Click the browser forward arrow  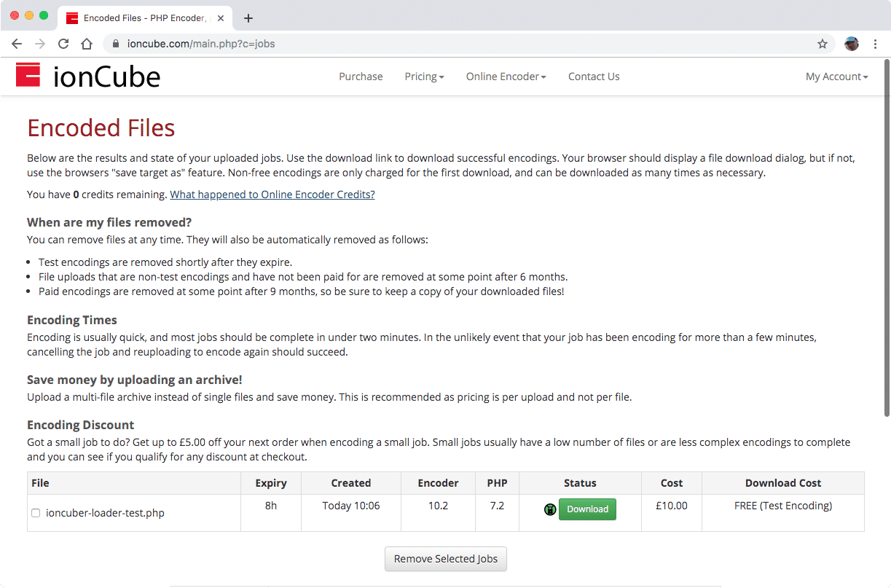39,44
